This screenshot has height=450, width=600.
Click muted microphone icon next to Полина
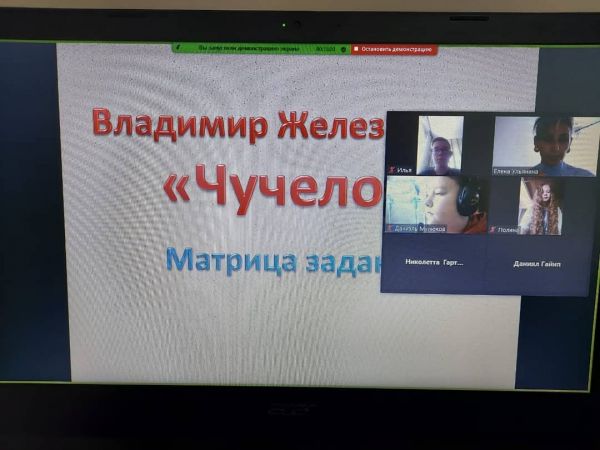coord(494,229)
